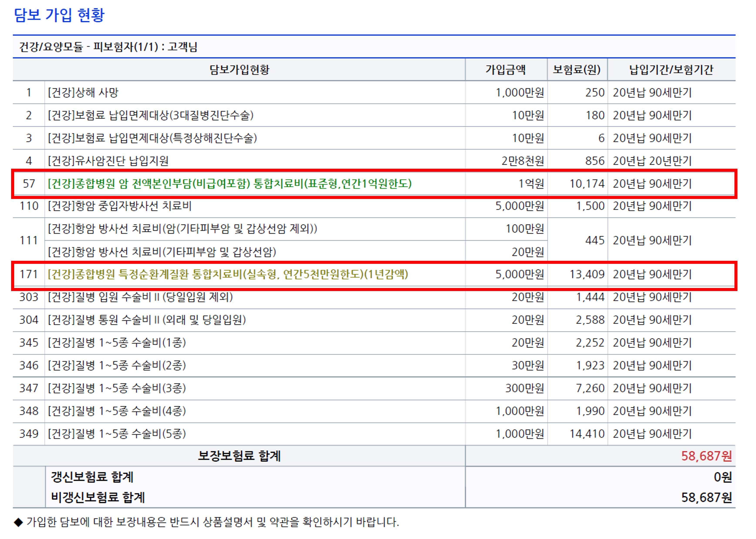
Task: Click '1억원' coverage amount
Action: click(x=532, y=184)
